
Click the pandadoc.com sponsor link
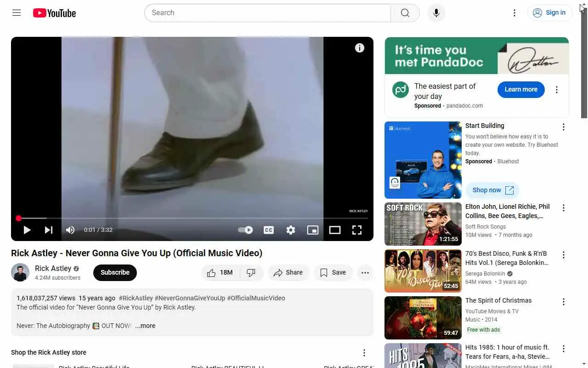click(x=464, y=106)
